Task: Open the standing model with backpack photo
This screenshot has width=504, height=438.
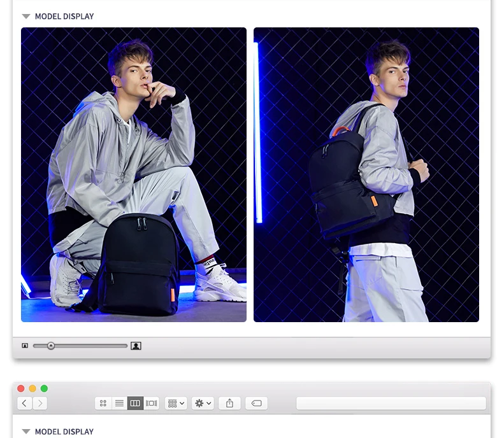Action: point(366,174)
